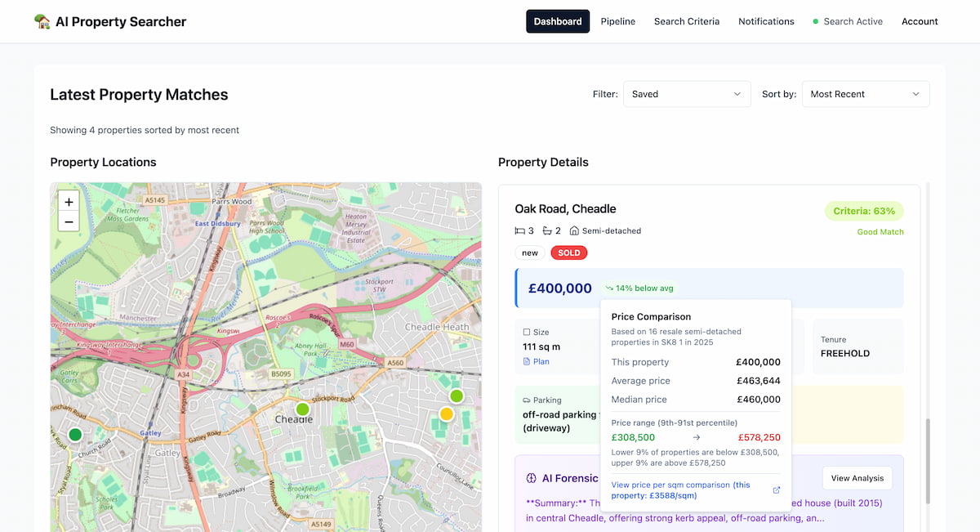
Task: Click the View Analysis button
Action: click(857, 478)
